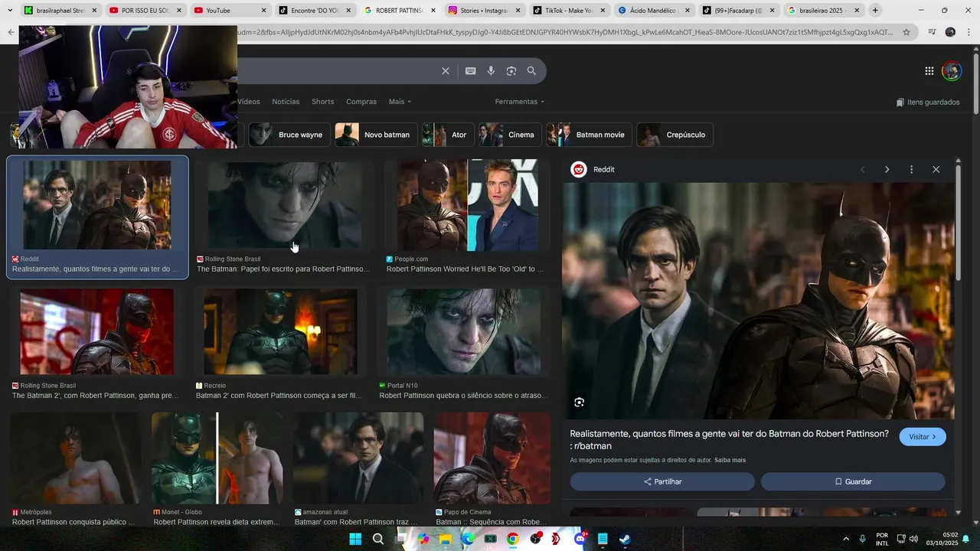
Task: Bookmark this page with star icon
Action: tap(906, 32)
